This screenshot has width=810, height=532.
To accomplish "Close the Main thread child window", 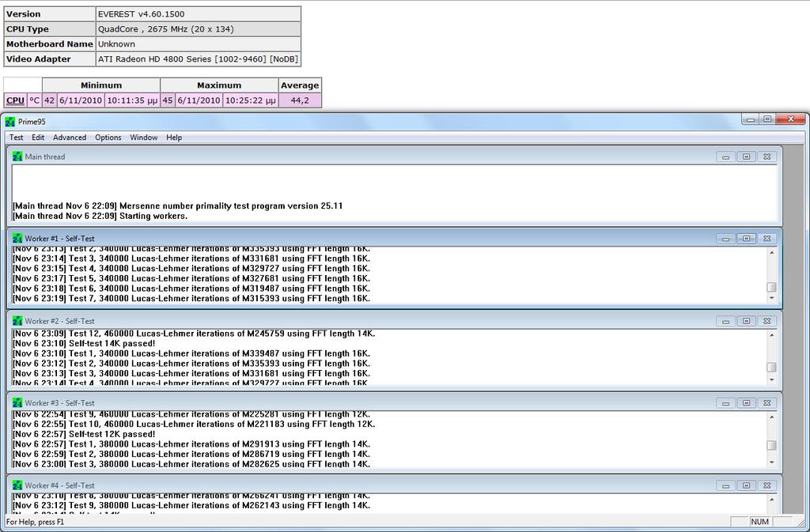I will (767, 157).
